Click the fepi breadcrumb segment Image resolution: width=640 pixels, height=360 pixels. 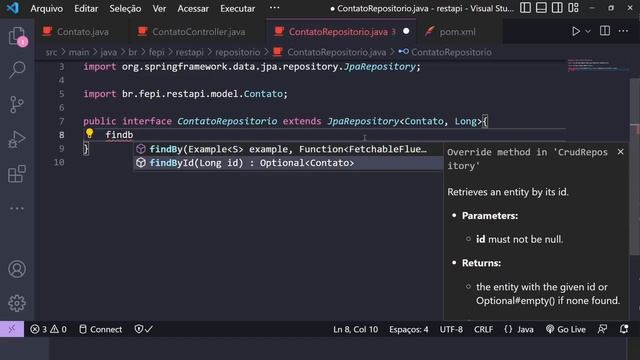(157, 52)
